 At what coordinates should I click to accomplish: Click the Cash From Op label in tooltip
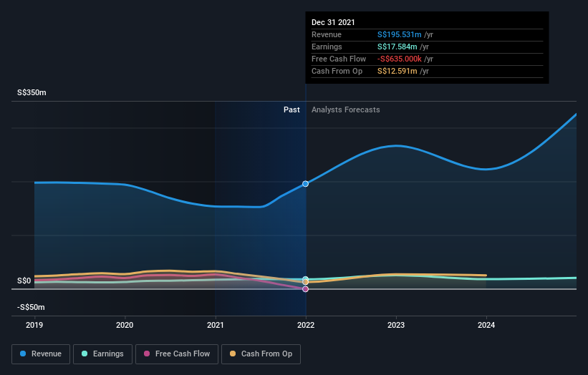click(x=337, y=71)
